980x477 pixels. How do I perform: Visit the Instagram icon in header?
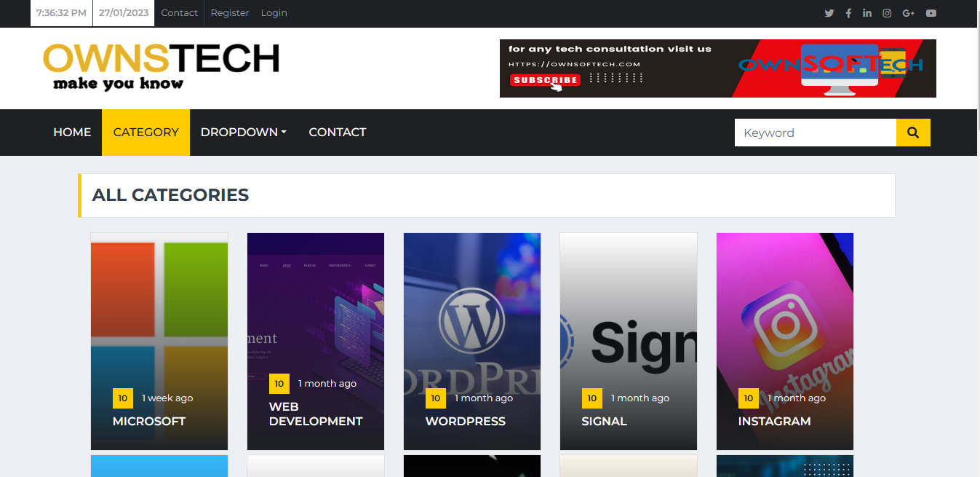(x=887, y=13)
